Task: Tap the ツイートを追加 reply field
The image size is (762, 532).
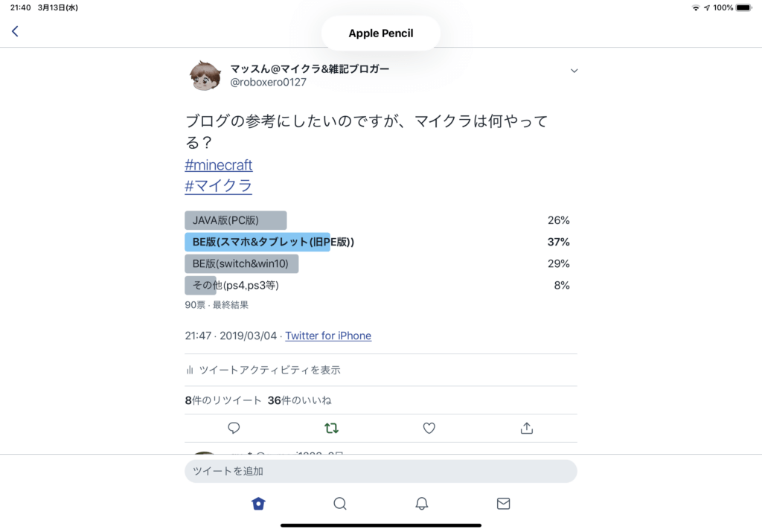Action: click(x=380, y=471)
